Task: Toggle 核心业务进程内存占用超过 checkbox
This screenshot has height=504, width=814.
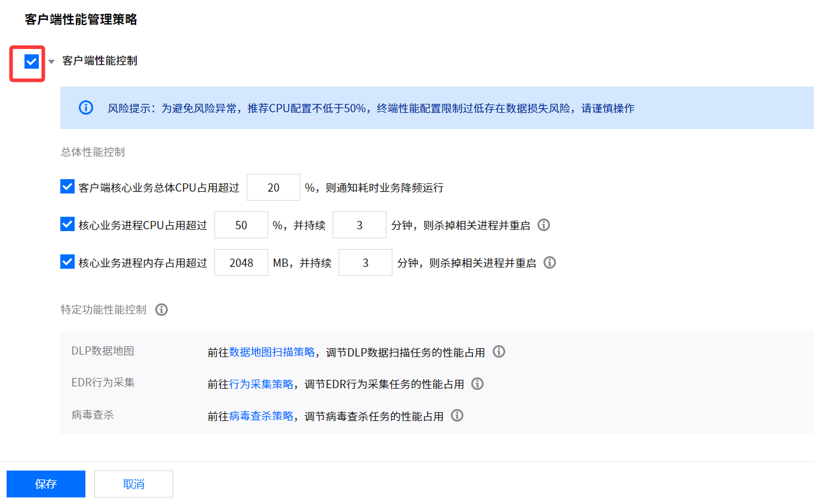Action: [67, 262]
